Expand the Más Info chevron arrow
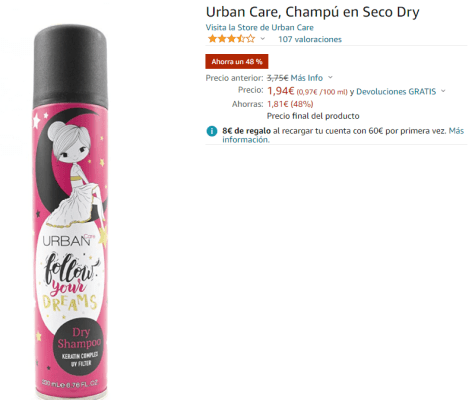Image resolution: width=475 pixels, height=400 pixels. [330, 77]
